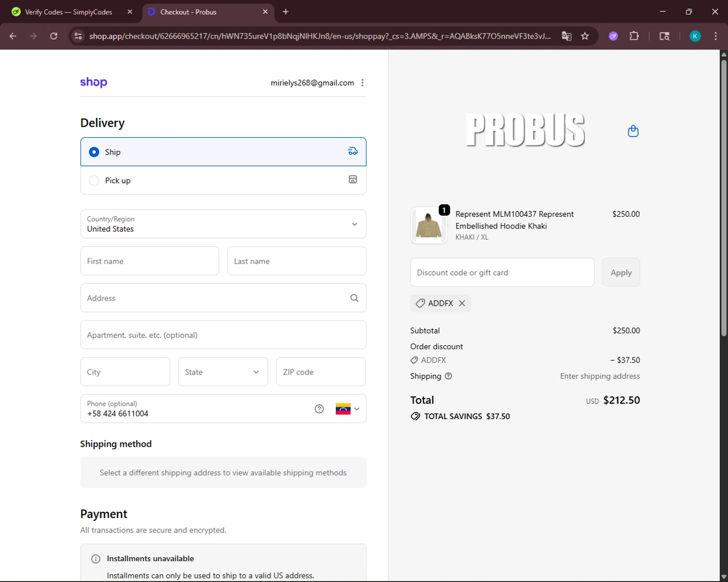The image size is (728, 582).
Task: Click the hoodie product thumbnail
Action: [429, 226]
